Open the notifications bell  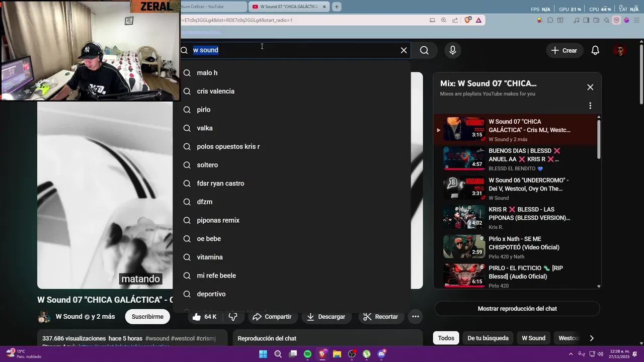(x=595, y=50)
